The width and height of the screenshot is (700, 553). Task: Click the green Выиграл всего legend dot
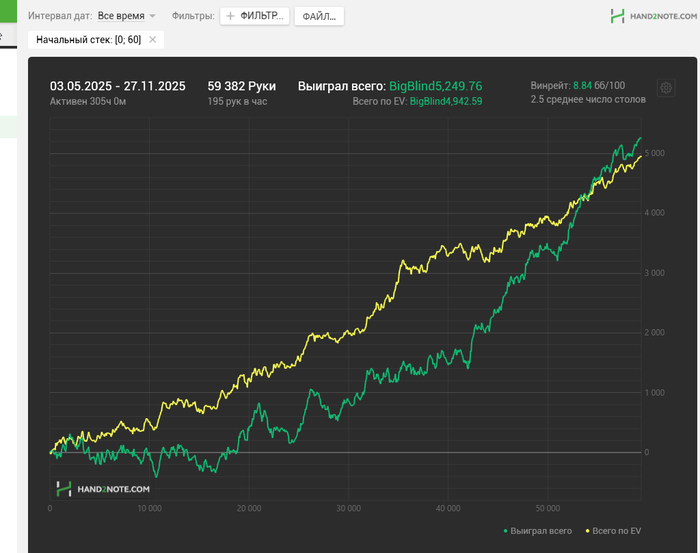click(505, 531)
